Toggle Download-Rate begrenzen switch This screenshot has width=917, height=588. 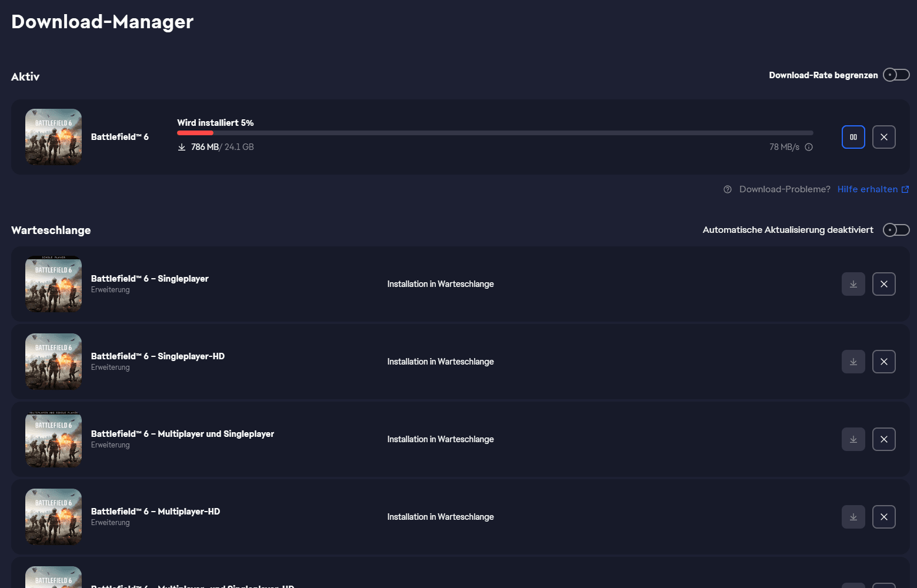tap(896, 75)
